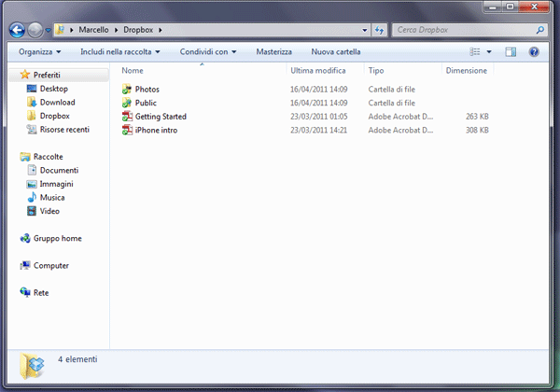
Task: Click the Musica note icon
Action: pos(32,197)
